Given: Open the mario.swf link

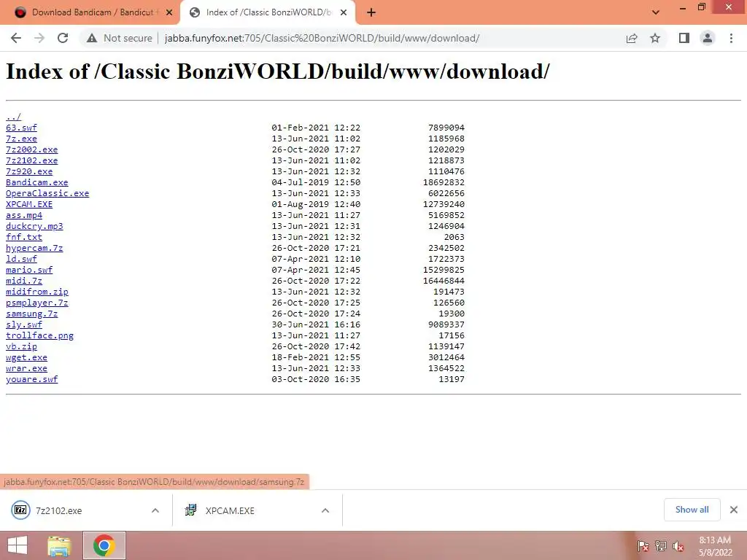Looking at the screenshot, I should (29, 270).
